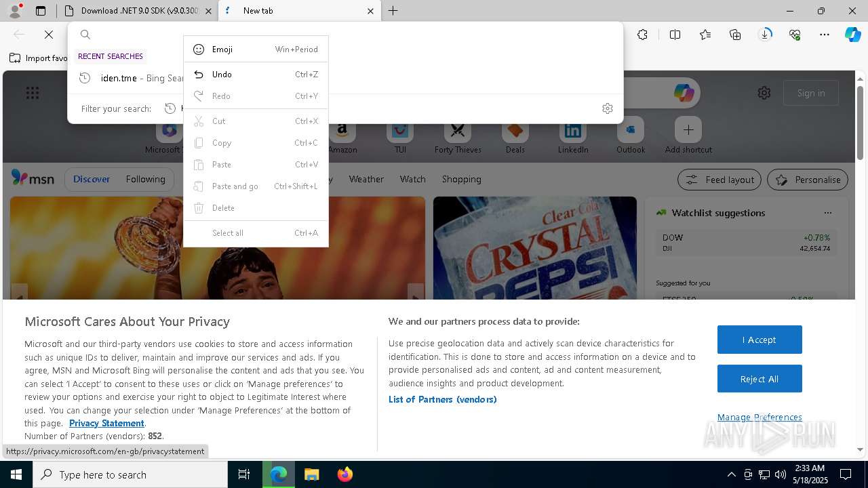Open the Edge profile avatar icon

(14, 11)
